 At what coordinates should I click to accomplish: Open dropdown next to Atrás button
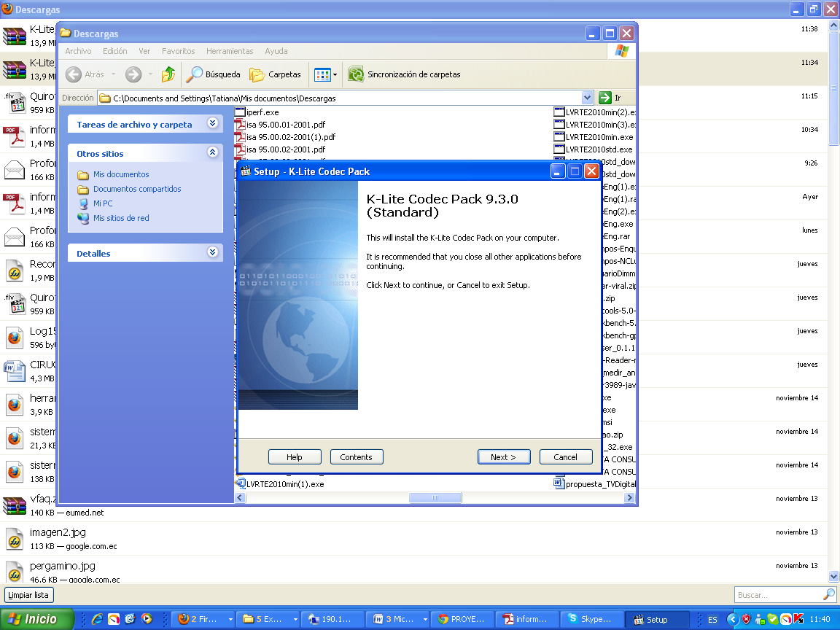pyautogui.click(x=113, y=74)
